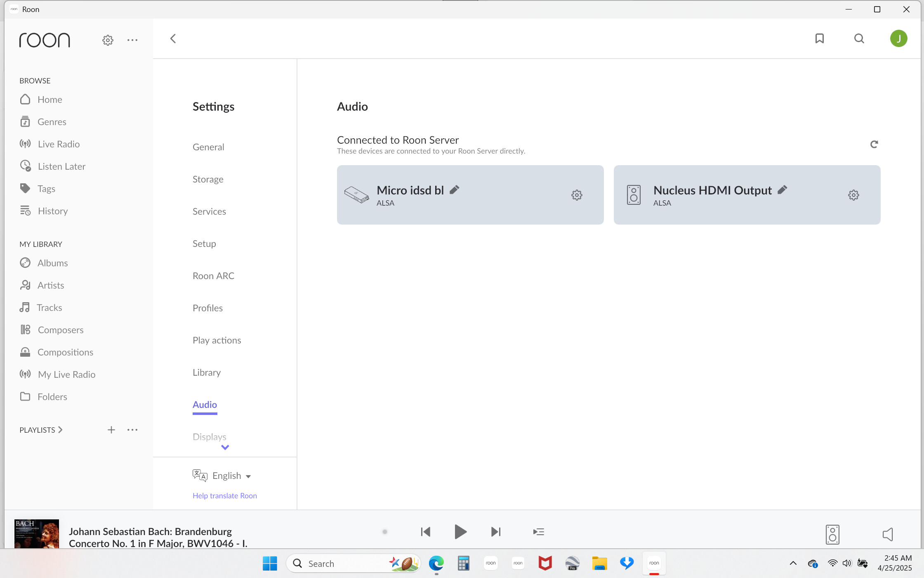Screen dimensions: 924x578
Task: Open Listen Later list
Action: click(x=52, y=166)
